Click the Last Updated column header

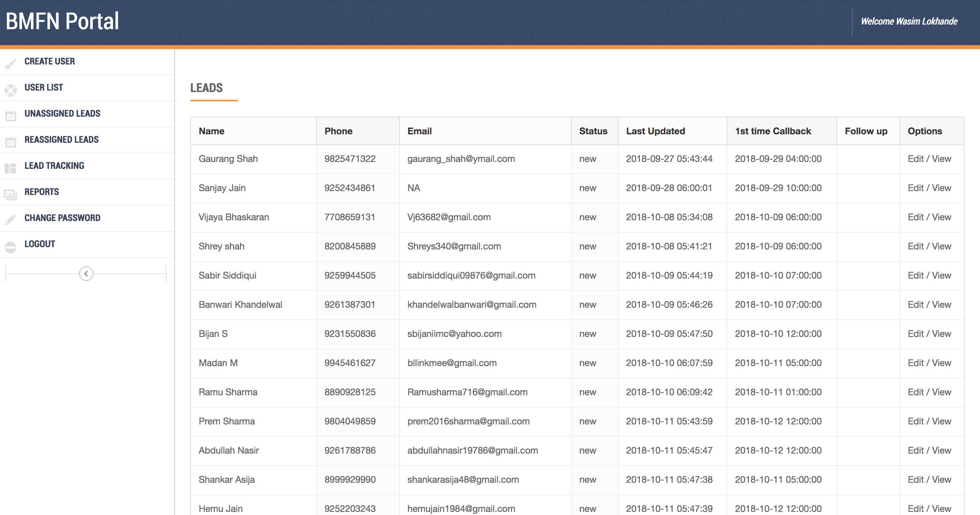[x=655, y=131]
